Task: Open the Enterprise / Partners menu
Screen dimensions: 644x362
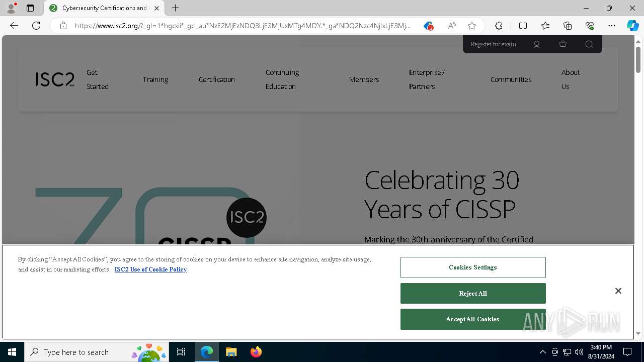Action: point(427,79)
